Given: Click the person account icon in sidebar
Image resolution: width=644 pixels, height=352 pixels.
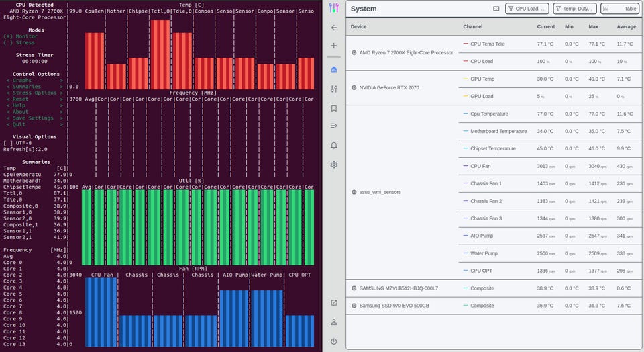Looking at the screenshot, I should coord(334,322).
